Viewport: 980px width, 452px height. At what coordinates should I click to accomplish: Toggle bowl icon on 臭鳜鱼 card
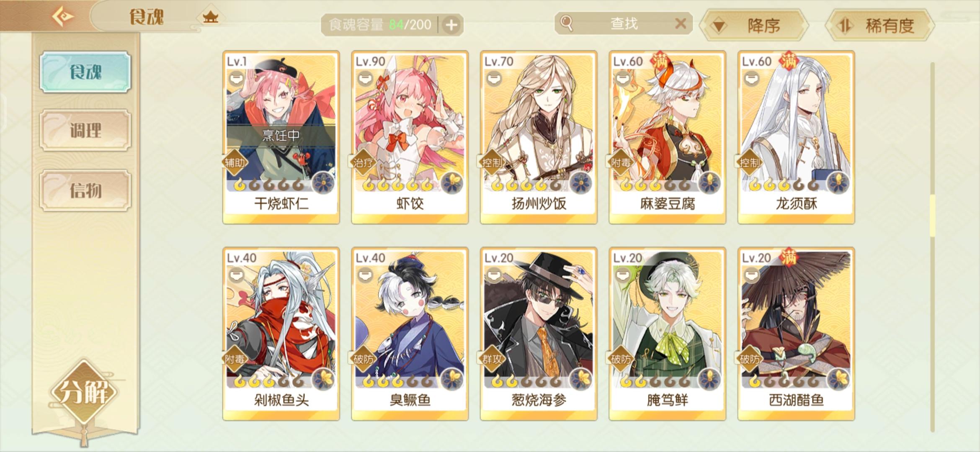[365, 275]
